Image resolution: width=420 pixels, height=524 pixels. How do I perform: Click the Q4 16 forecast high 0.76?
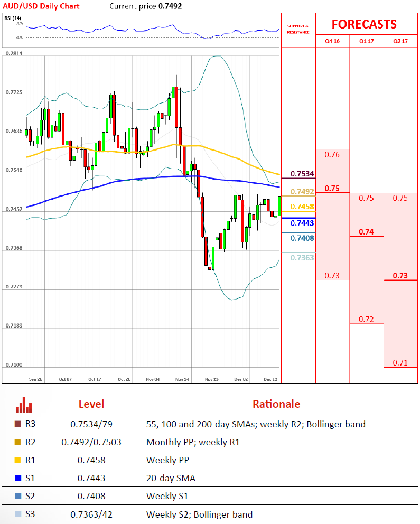pyautogui.click(x=332, y=155)
